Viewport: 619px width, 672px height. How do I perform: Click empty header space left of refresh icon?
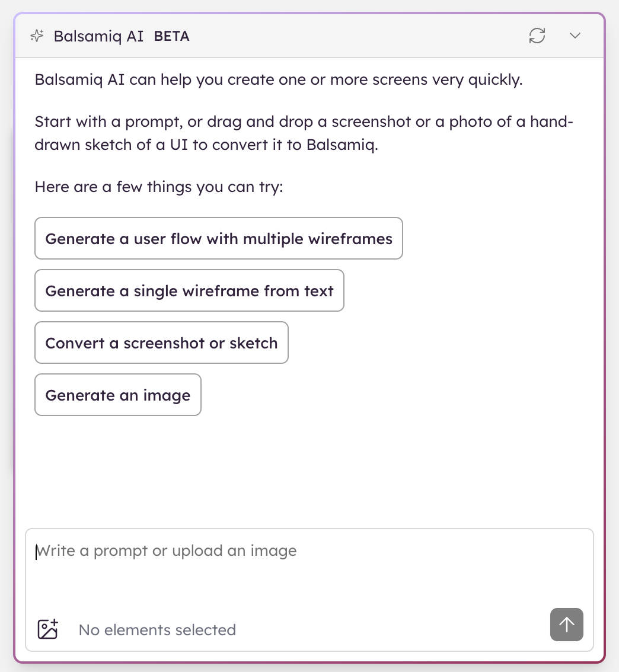click(356, 36)
